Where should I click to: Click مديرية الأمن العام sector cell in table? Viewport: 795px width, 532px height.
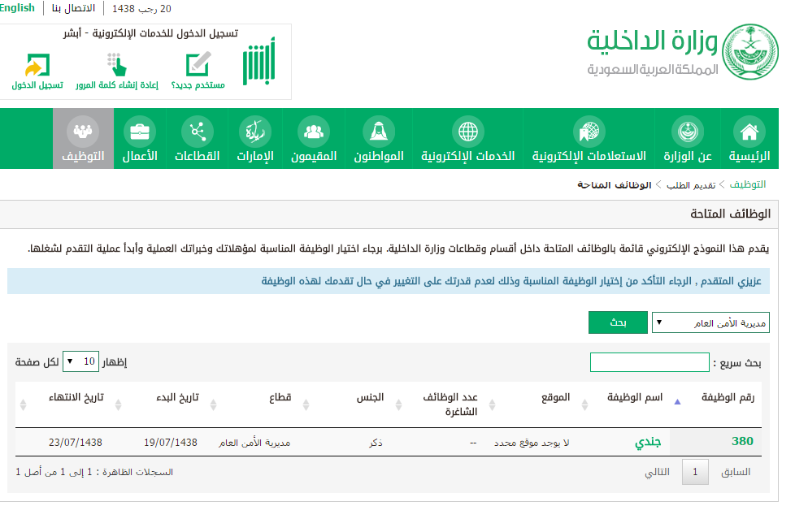click(x=254, y=443)
